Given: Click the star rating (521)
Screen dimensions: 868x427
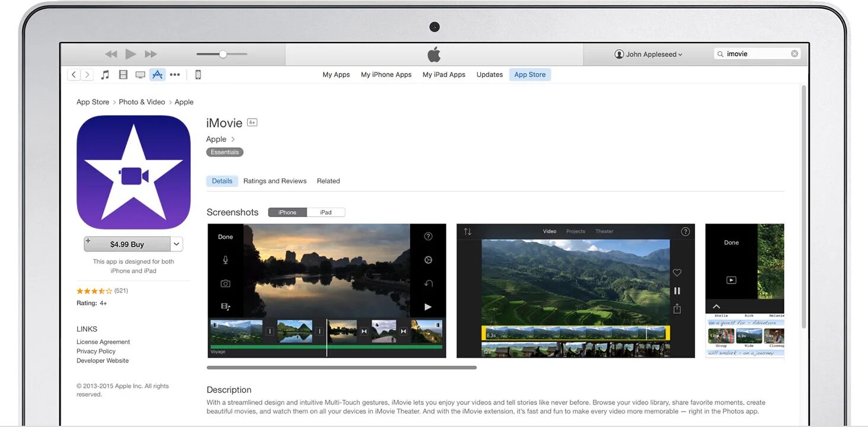Looking at the screenshot, I should point(102,291).
